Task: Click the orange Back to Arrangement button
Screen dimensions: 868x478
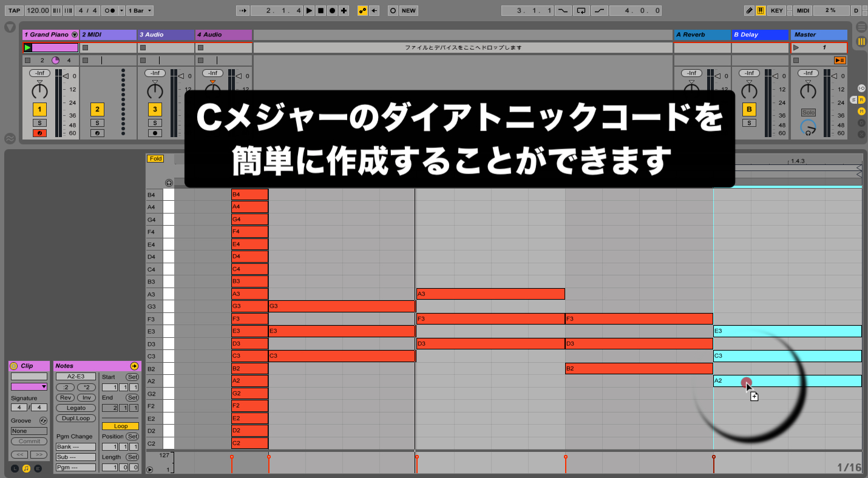Action: click(x=840, y=60)
